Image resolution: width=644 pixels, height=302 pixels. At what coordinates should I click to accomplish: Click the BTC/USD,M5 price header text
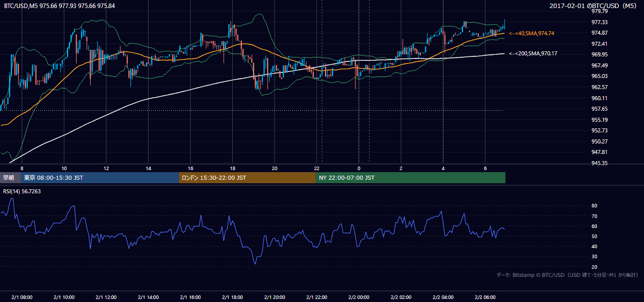tap(59, 6)
